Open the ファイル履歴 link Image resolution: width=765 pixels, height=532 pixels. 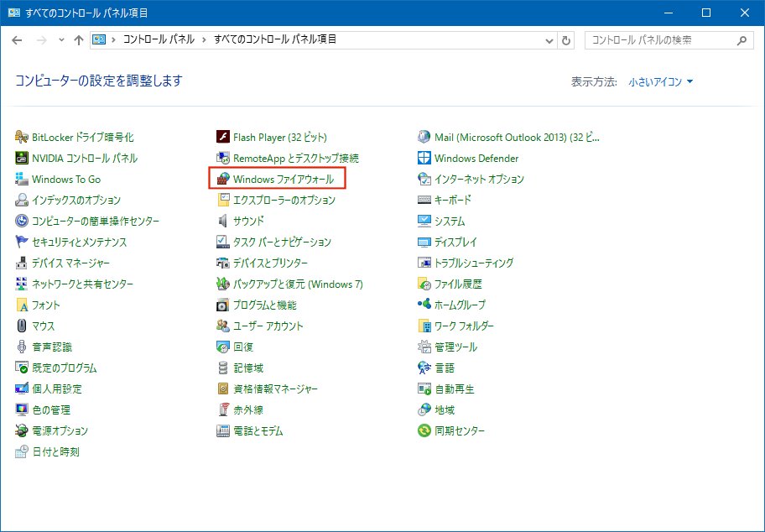458,284
